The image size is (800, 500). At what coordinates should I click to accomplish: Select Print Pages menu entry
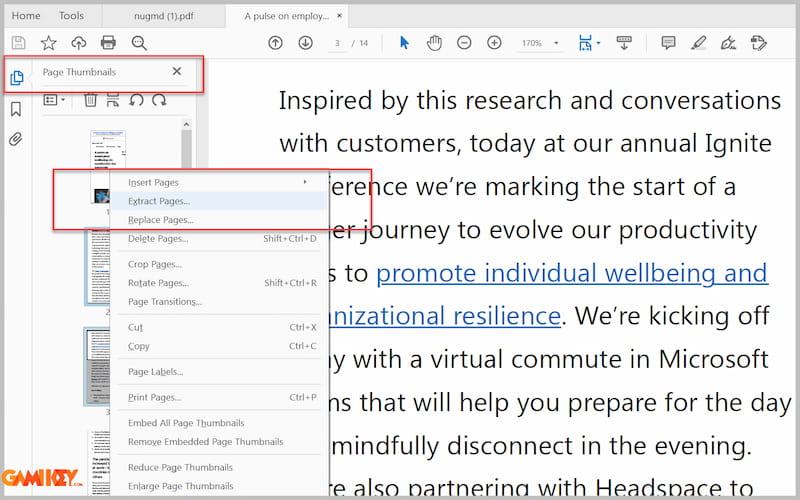[219, 397]
